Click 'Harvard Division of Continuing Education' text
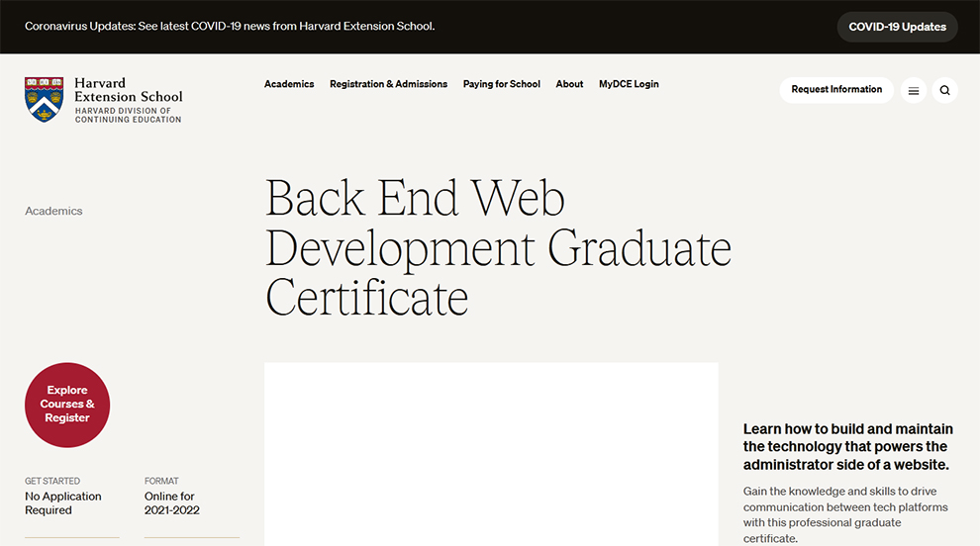Image resolution: width=980 pixels, height=546 pixels. (x=128, y=115)
